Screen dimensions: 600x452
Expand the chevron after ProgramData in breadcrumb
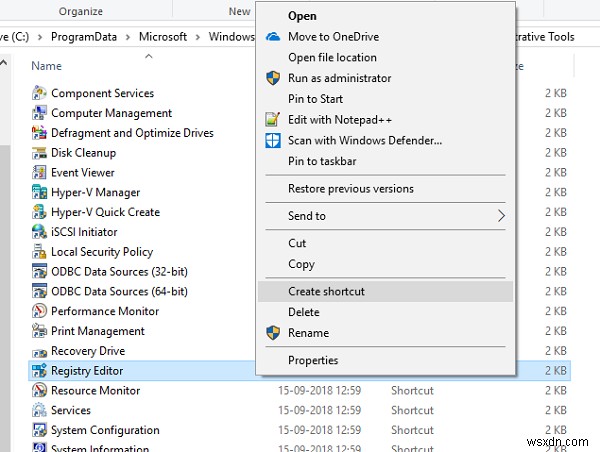pos(128,37)
